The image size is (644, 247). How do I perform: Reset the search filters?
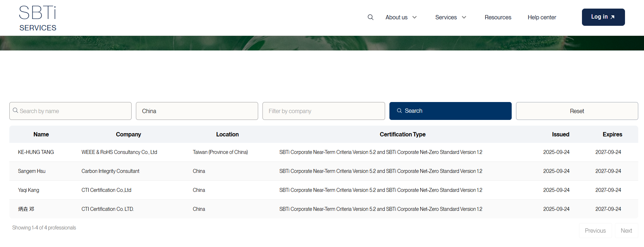click(577, 111)
